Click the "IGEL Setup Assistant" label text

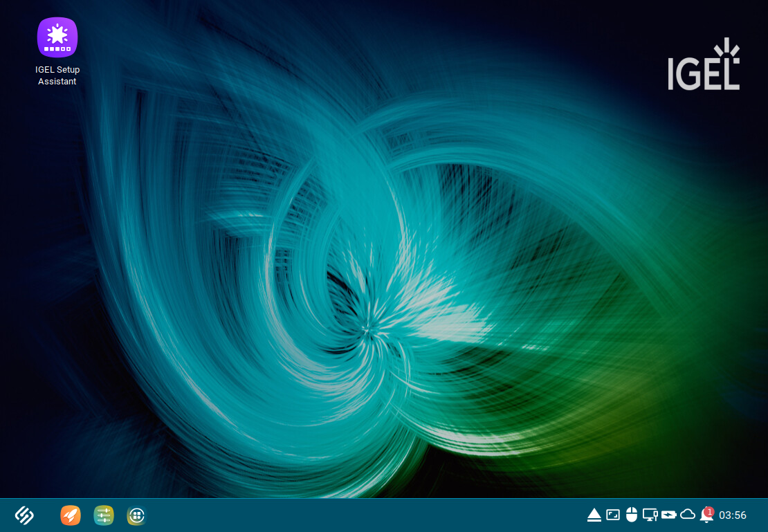point(57,75)
